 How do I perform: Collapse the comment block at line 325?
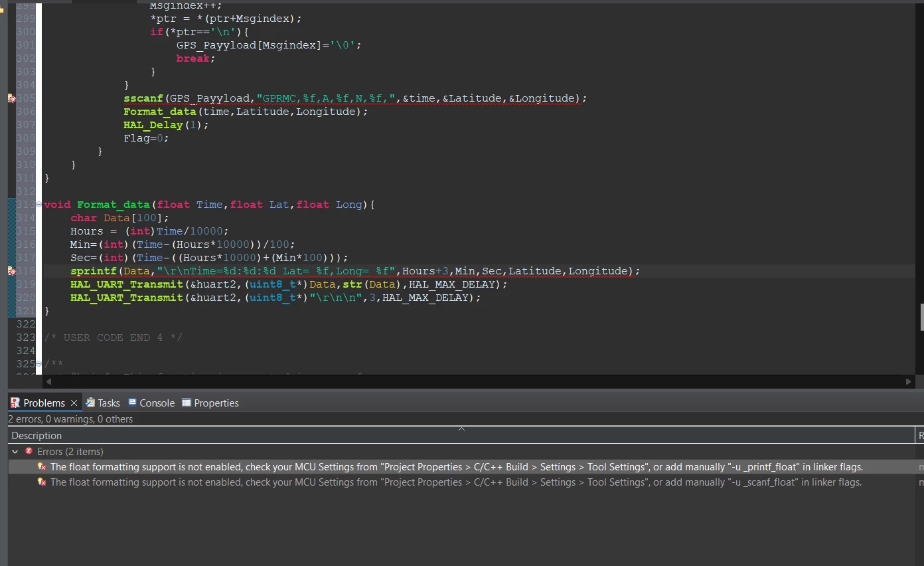tap(38, 364)
